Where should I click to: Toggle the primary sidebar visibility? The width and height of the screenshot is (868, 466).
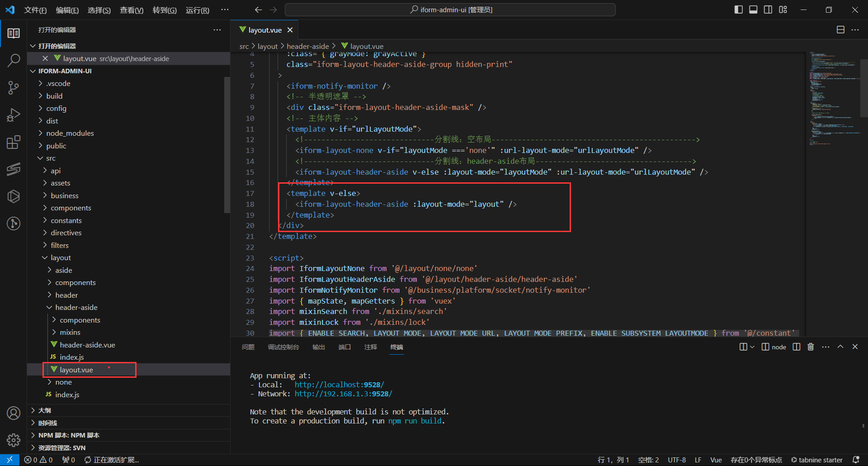coord(739,10)
